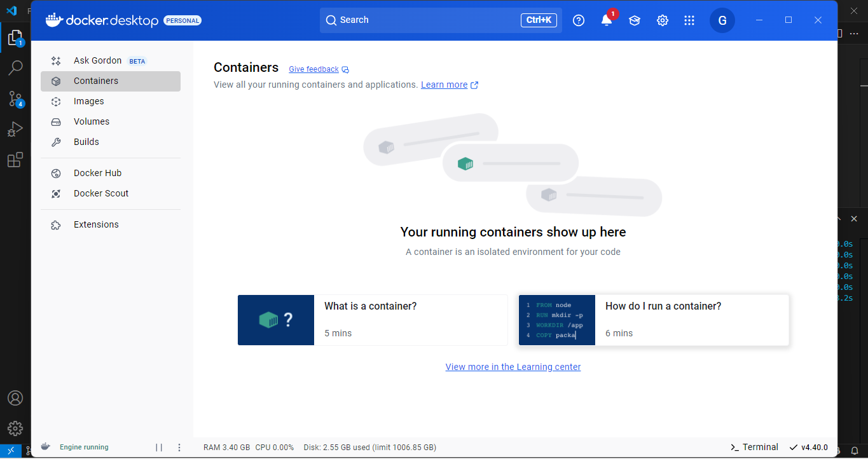Screen dimensions: 868x459
Task: Open VS Code Source Control icon
Action: [15, 99]
